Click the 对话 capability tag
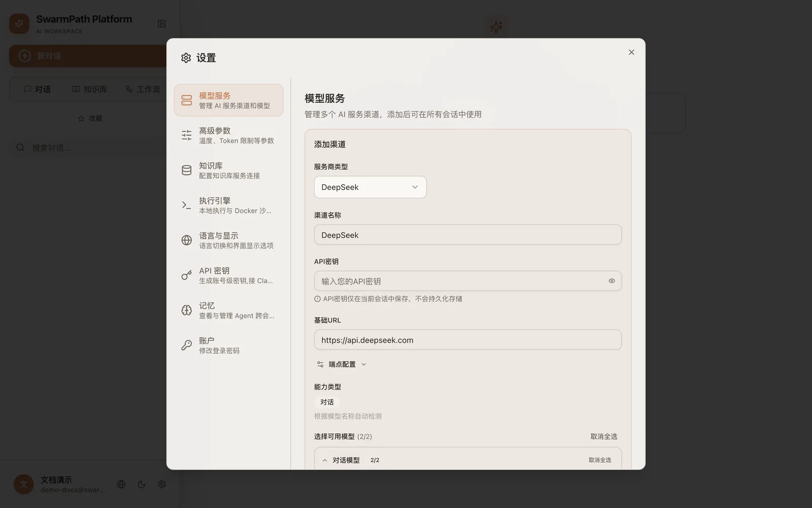This screenshot has height=508, width=812. [327, 402]
